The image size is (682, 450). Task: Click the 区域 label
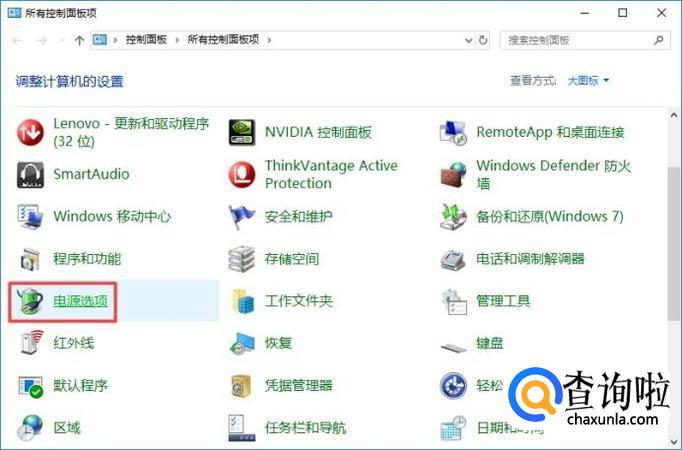pos(67,428)
